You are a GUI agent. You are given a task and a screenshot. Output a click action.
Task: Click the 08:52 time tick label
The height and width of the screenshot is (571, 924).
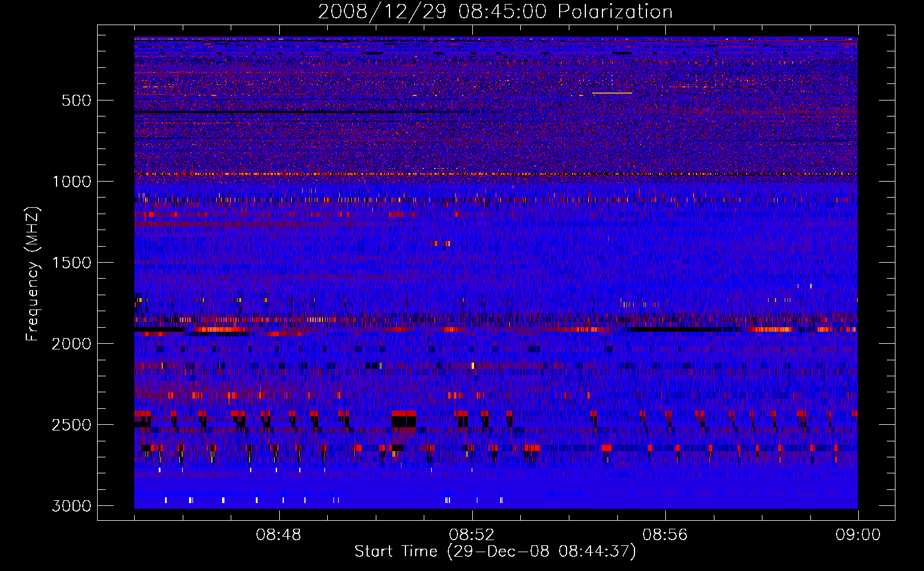472,535
